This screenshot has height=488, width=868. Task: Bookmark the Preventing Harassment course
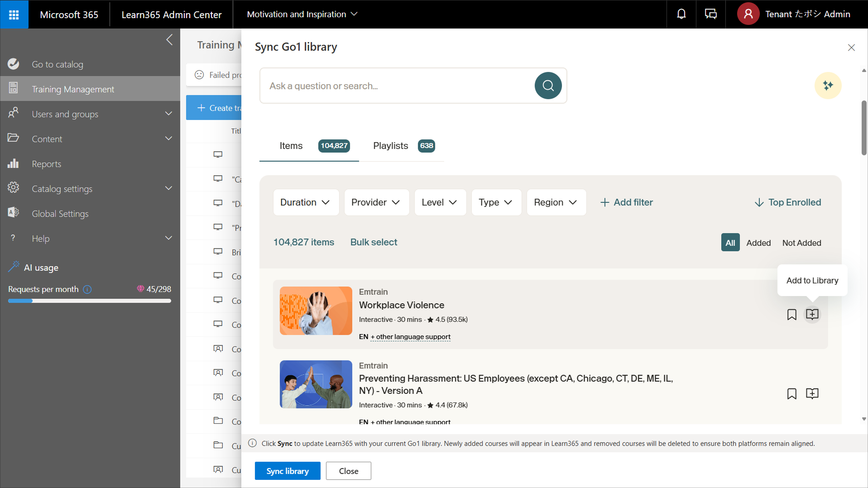791,394
